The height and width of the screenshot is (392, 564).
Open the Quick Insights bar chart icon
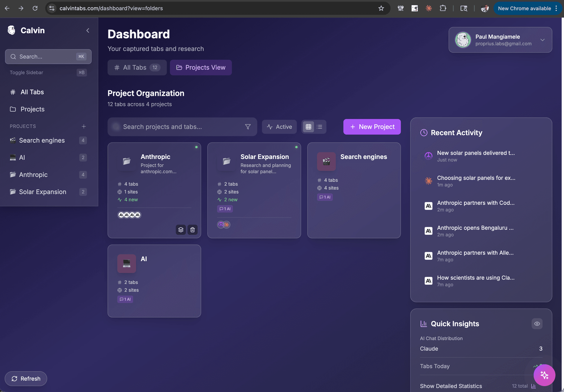pyautogui.click(x=424, y=324)
